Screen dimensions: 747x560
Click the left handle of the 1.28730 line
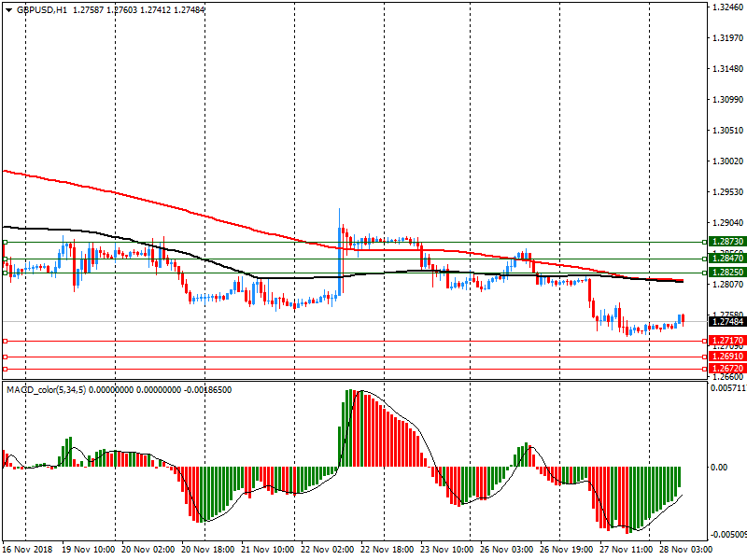(5, 242)
